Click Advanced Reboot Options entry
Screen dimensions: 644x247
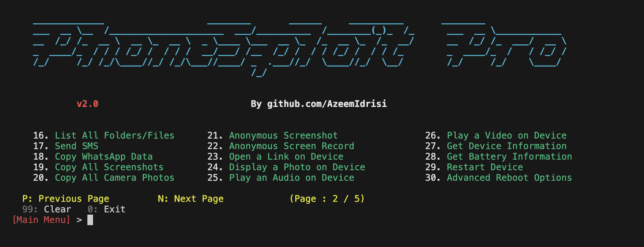(x=499, y=178)
